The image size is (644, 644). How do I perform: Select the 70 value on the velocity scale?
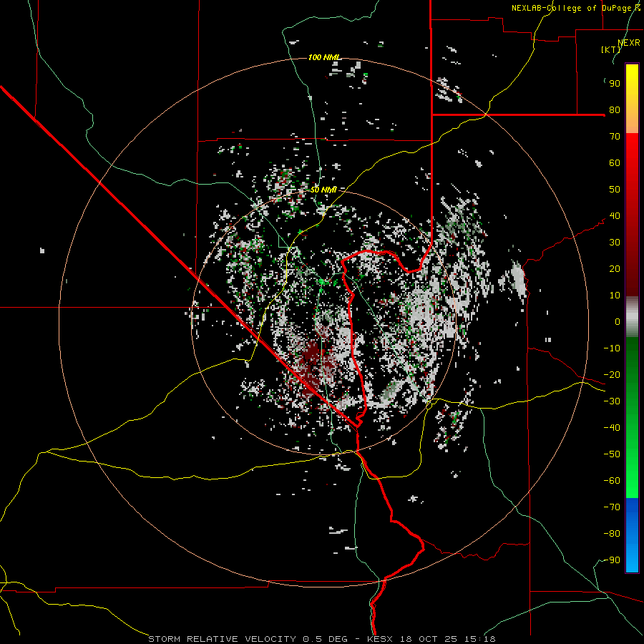pos(615,137)
